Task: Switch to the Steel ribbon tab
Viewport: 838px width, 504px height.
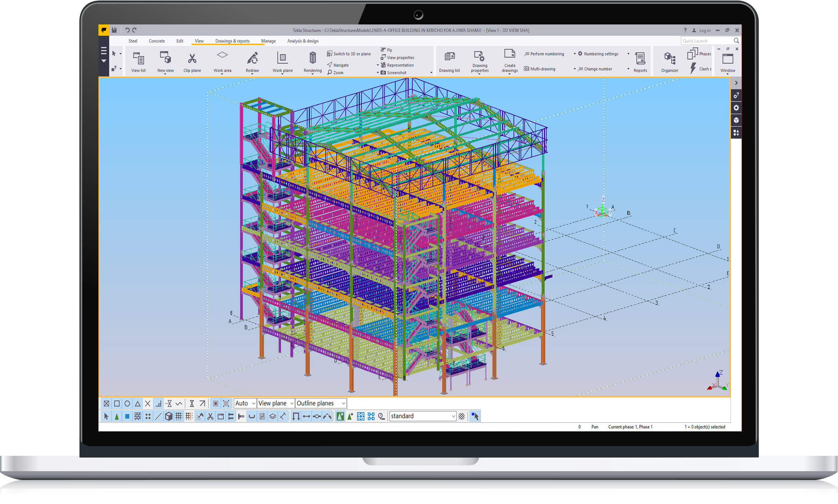Action: coord(133,41)
